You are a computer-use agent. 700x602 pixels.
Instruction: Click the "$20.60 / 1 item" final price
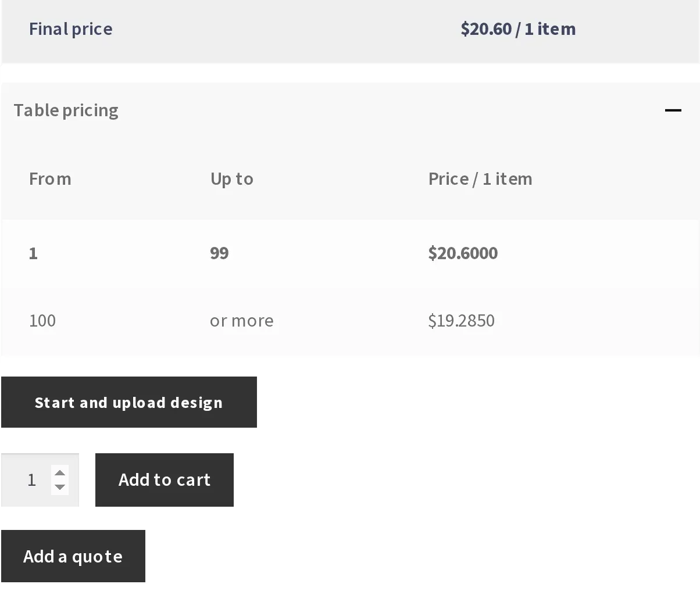point(518,28)
